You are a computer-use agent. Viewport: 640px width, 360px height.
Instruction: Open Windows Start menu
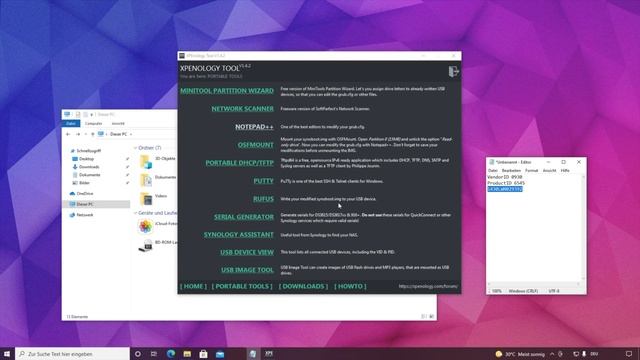(7, 353)
